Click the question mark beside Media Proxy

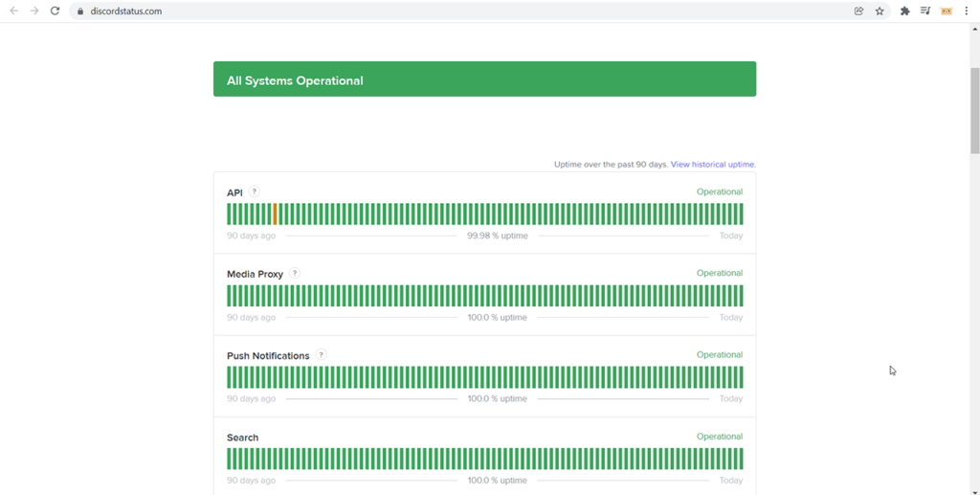coord(295,273)
